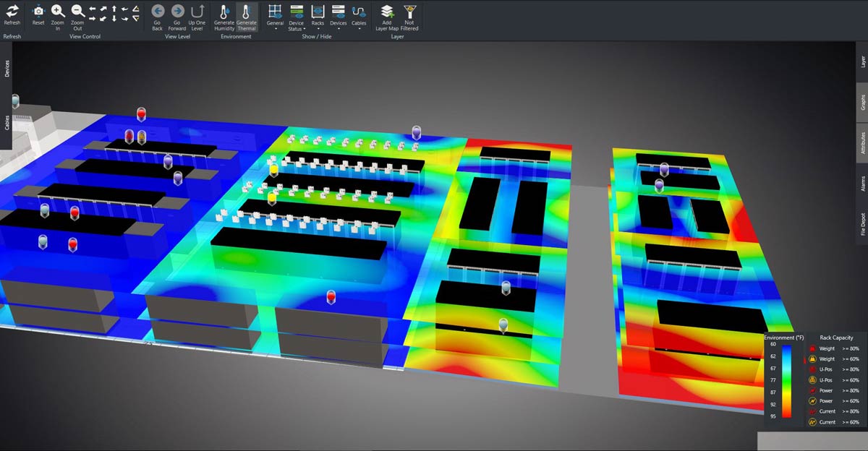Click the Refresh icon in the toolbar
This screenshot has width=868, height=451.
tap(12, 12)
